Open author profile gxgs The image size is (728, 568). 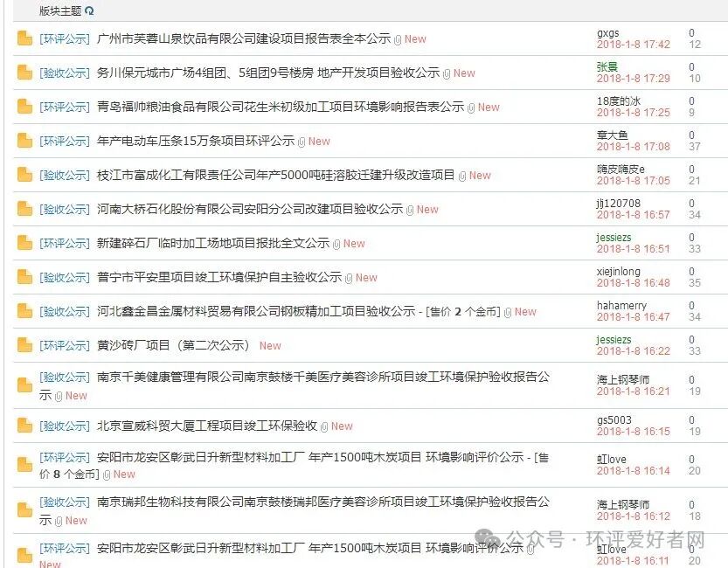click(607, 33)
